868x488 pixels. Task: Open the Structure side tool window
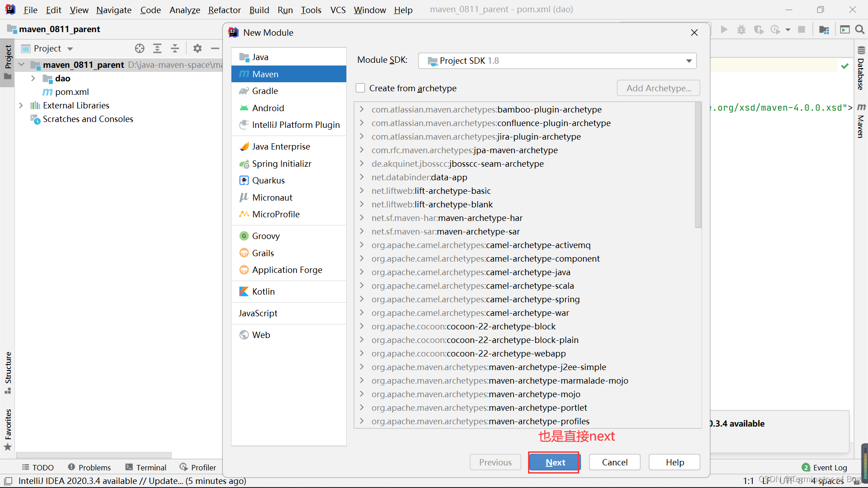pyautogui.click(x=8, y=372)
